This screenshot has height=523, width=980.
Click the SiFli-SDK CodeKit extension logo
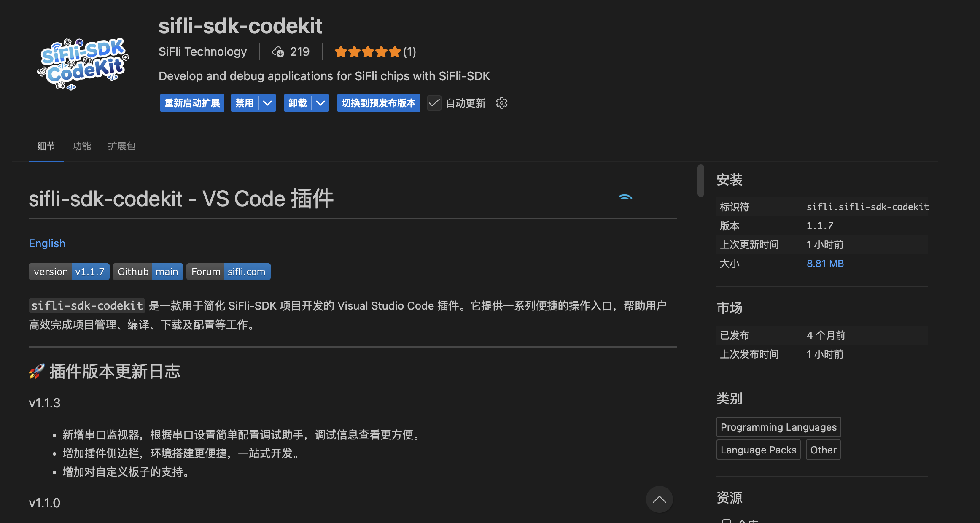click(83, 64)
